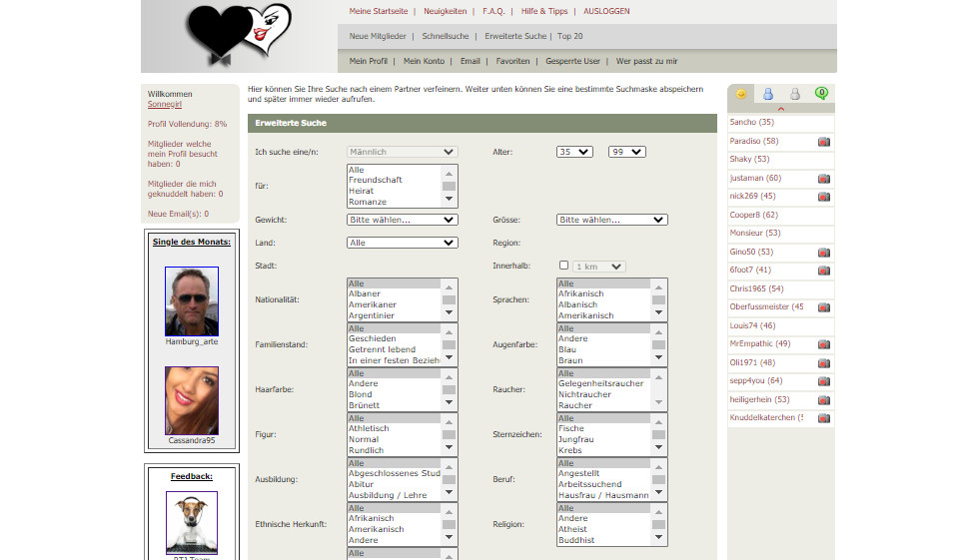Click camera icon beside heiligerhein
The height and width of the screenshot is (560, 959).
[x=824, y=399]
